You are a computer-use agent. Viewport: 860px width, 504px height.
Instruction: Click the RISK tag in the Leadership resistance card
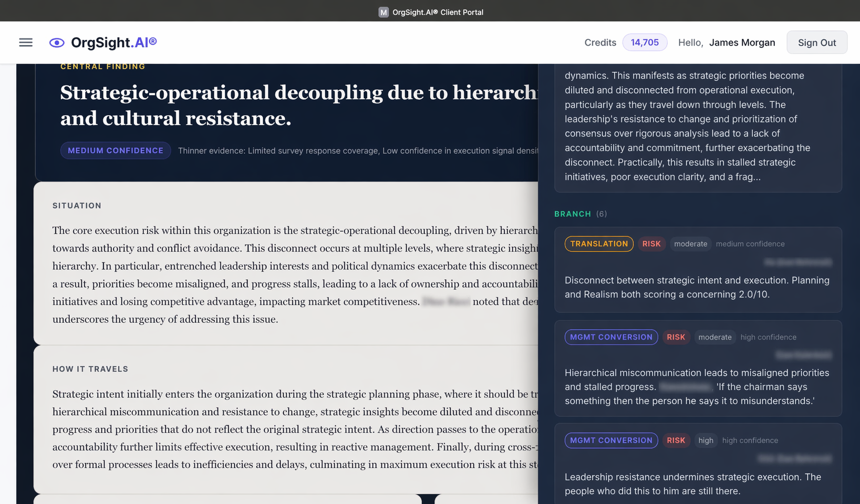pyautogui.click(x=676, y=440)
